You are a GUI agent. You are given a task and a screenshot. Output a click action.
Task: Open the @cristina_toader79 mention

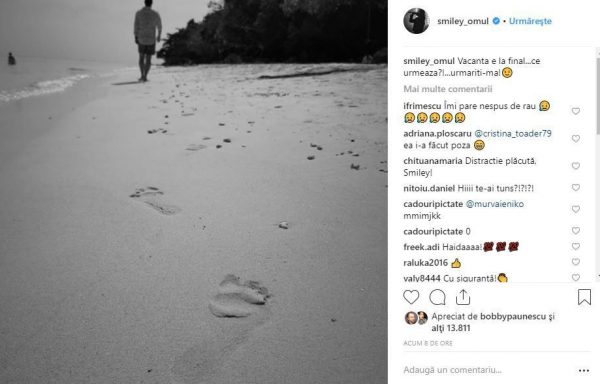click(513, 133)
